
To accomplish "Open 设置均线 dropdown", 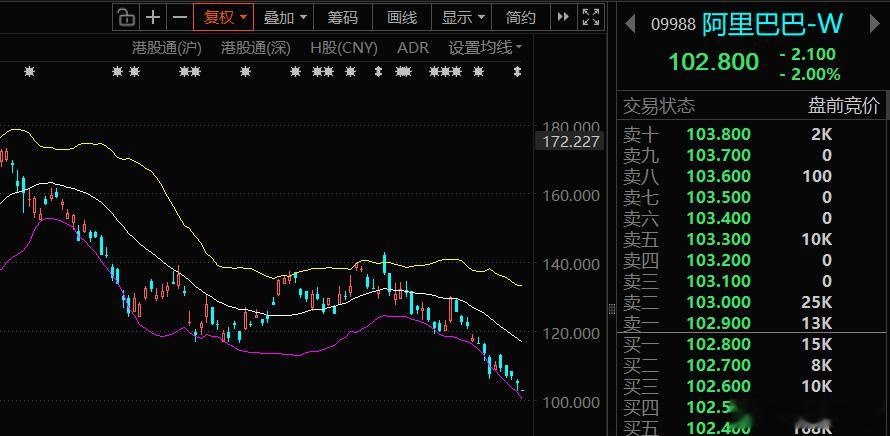I will tap(485, 48).
